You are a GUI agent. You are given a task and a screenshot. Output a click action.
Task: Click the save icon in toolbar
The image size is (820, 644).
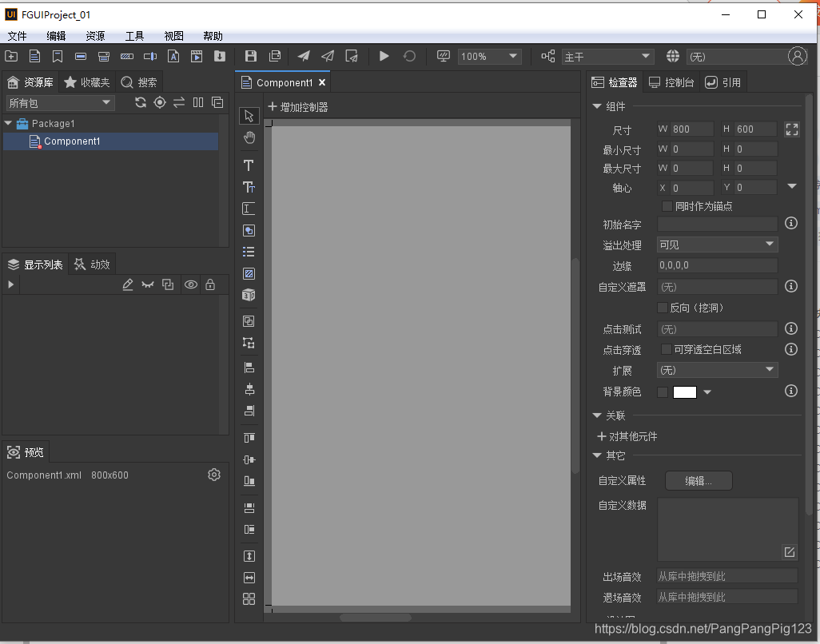point(251,56)
